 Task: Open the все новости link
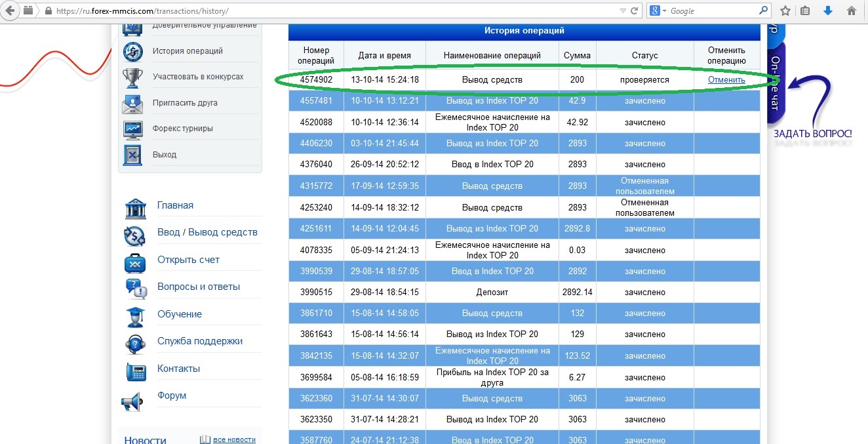233,439
